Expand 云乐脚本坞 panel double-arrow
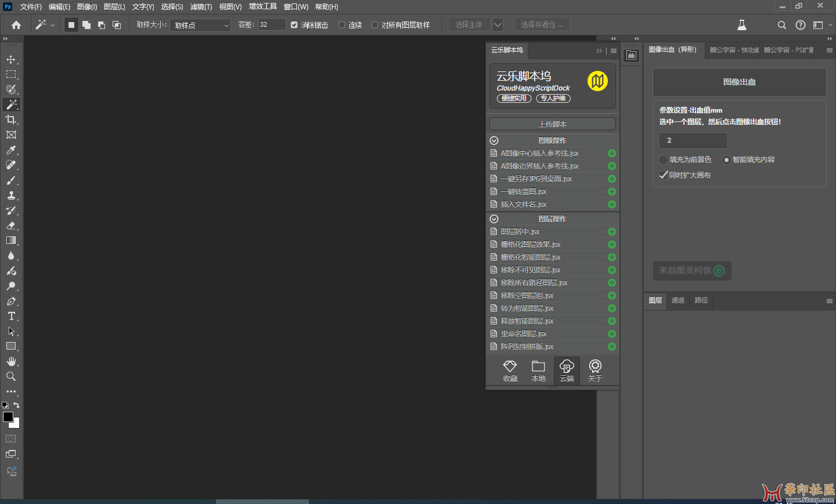Image resolution: width=836 pixels, height=504 pixels. click(599, 51)
